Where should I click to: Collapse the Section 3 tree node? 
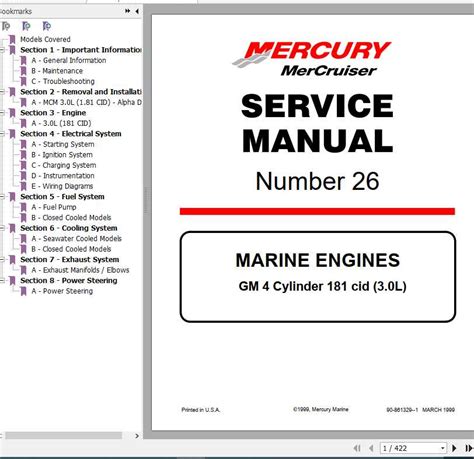[2, 113]
